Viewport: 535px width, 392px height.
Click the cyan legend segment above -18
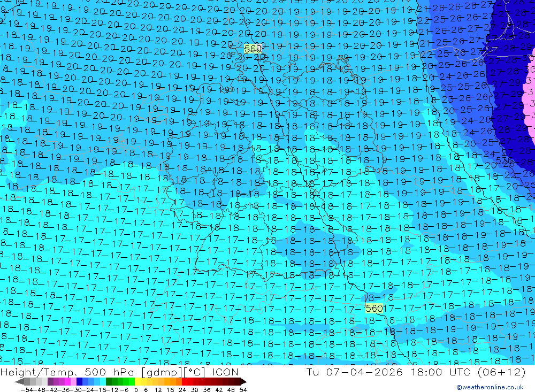[103, 381]
